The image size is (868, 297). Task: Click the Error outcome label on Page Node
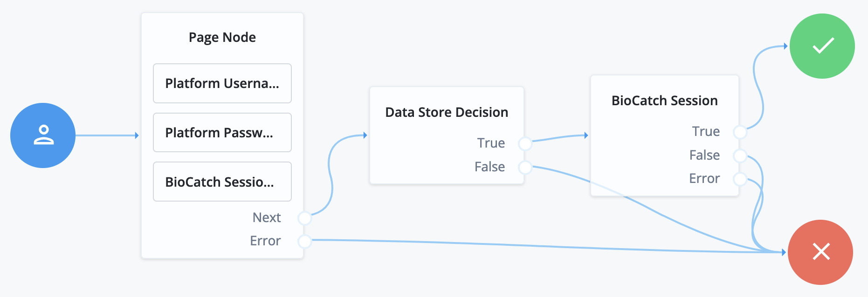(x=265, y=241)
